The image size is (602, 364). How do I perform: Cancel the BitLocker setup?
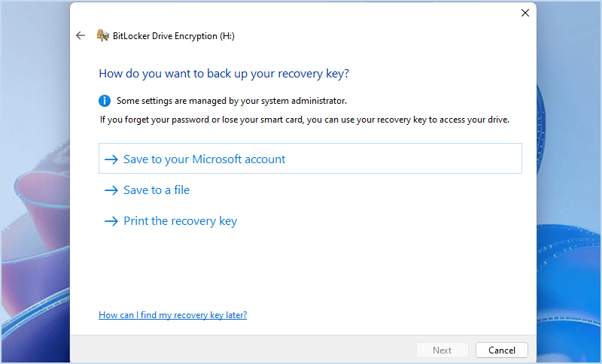point(502,350)
